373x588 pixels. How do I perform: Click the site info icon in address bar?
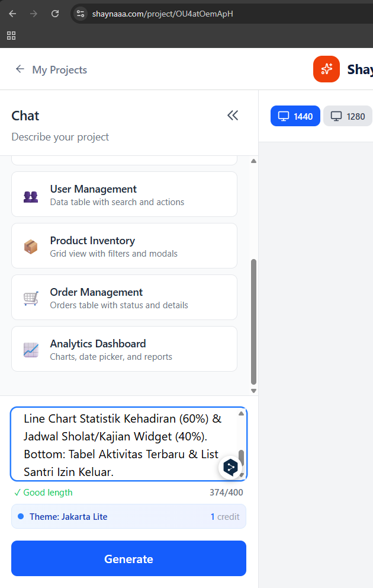tap(81, 13)
